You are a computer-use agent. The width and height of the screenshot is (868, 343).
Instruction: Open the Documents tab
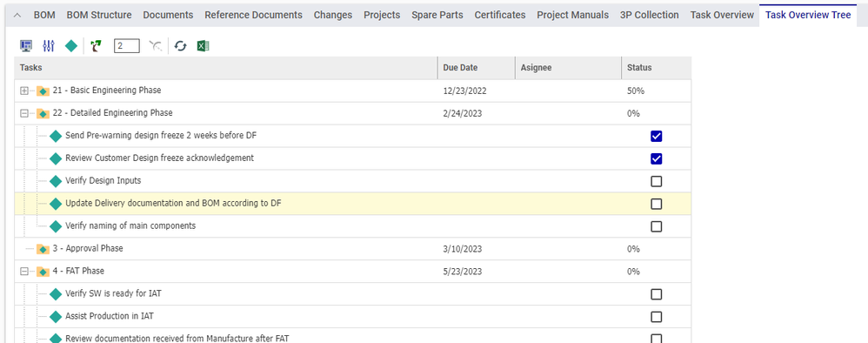click(x=168, y=15)
